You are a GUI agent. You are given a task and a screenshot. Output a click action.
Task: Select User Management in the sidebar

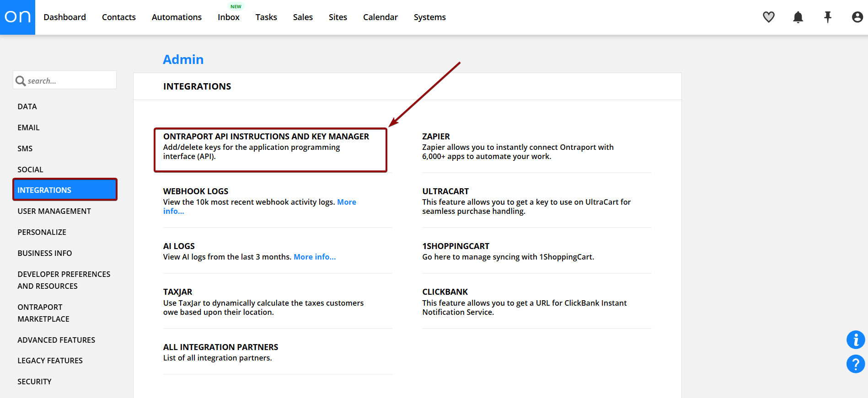point(54,211)
